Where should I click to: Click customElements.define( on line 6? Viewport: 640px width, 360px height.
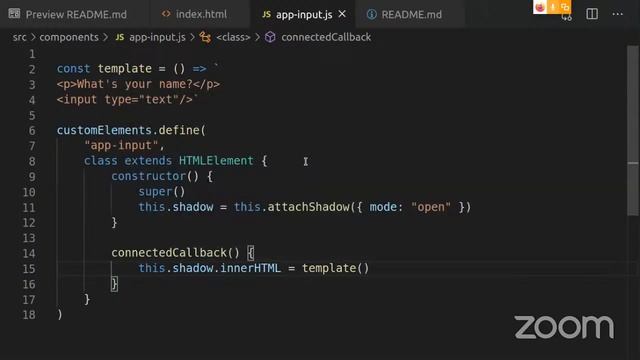131,130
